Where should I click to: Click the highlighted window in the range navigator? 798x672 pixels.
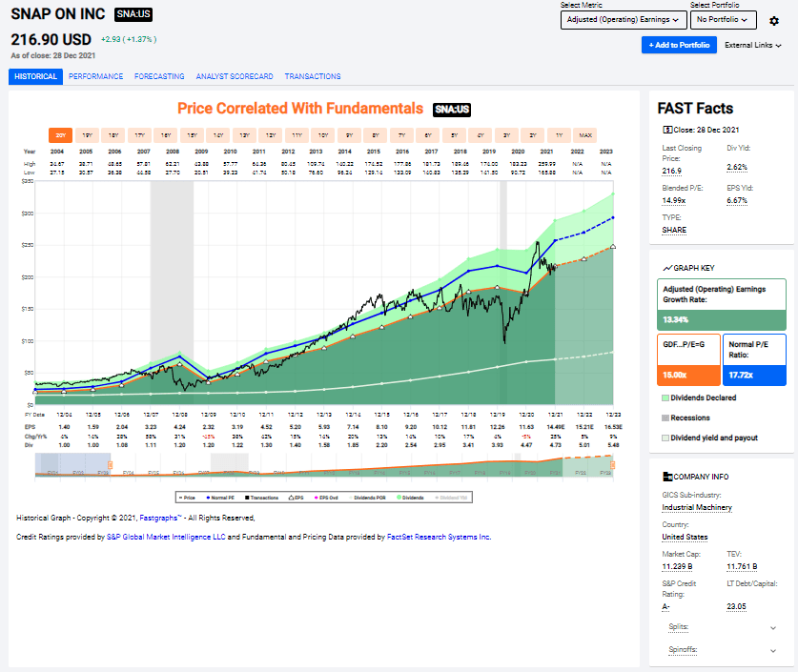72,464
